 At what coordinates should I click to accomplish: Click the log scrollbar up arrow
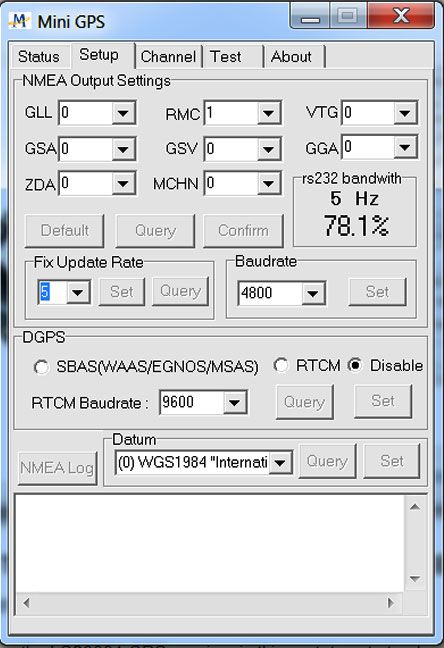(x=415, y=507)
